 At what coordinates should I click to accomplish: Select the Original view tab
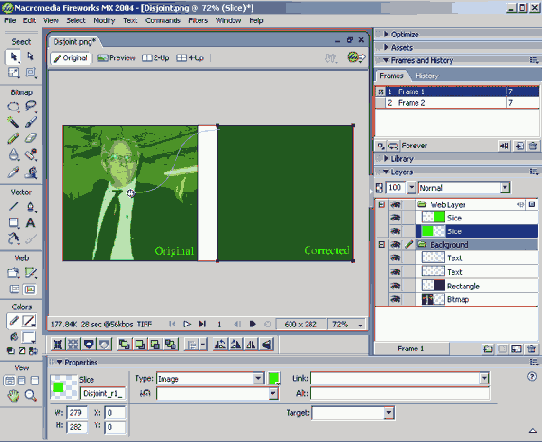pos(71,58)
